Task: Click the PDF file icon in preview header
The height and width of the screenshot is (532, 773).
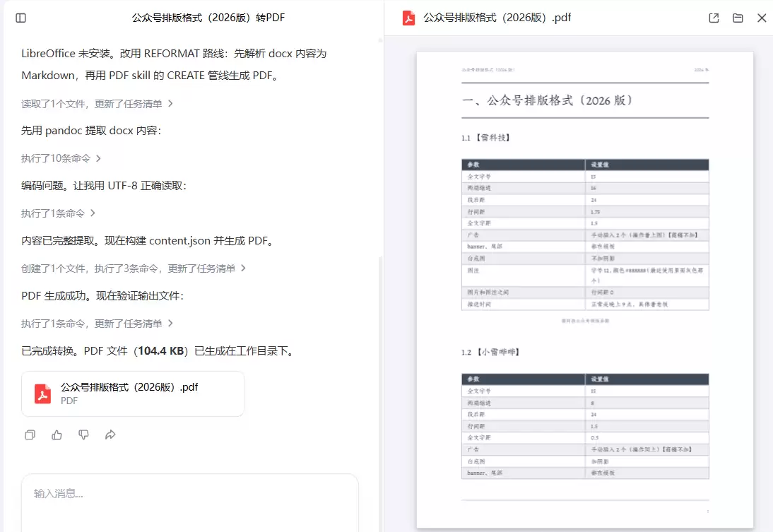Action: click(x=408, y=18)
